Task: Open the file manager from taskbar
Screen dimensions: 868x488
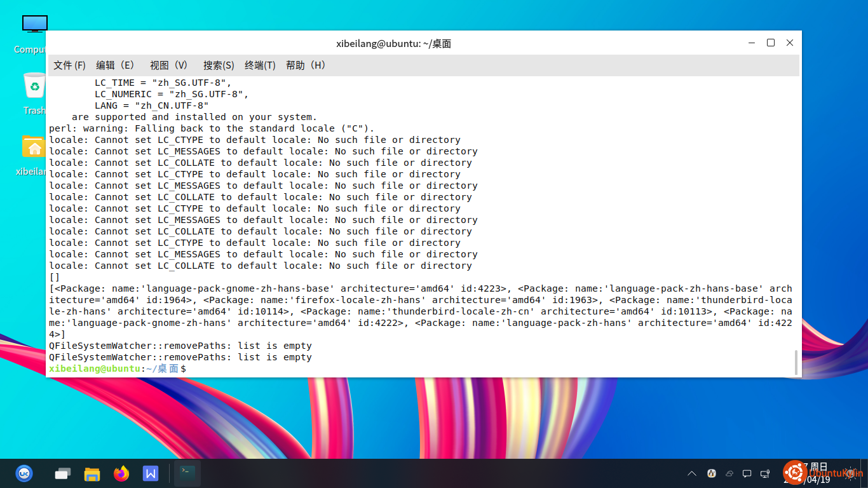Action: [x=92, y=473]
